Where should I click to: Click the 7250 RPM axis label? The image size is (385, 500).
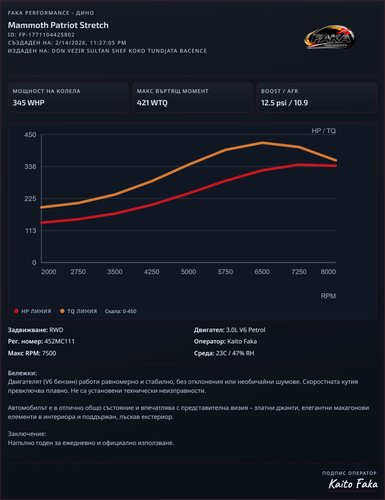click(299, 272)
